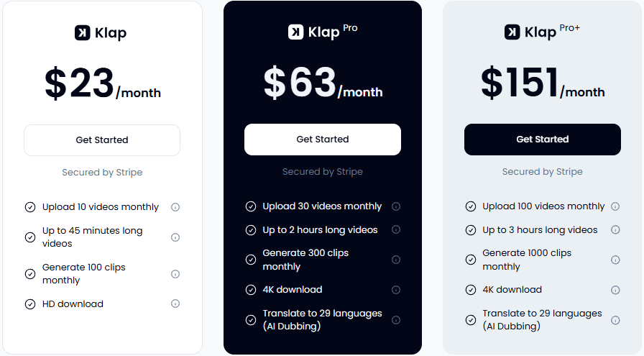This screenshot has width=644, height=356.
Task: Click Klap Pro logo on dark card
Action: tap(295, 32)
